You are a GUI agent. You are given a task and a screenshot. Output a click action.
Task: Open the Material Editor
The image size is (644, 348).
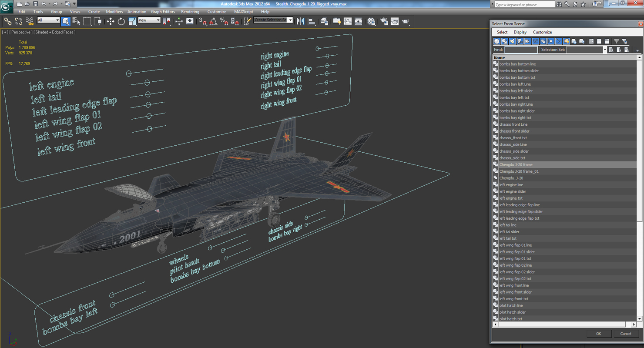[x=371, y=21]
